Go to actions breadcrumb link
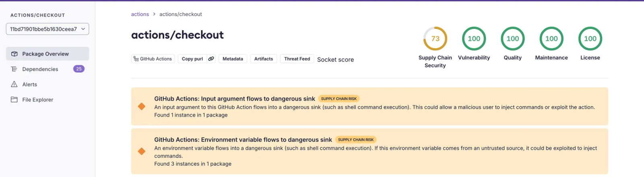Viewport: 644px width, 177px height. coord(140,14)
